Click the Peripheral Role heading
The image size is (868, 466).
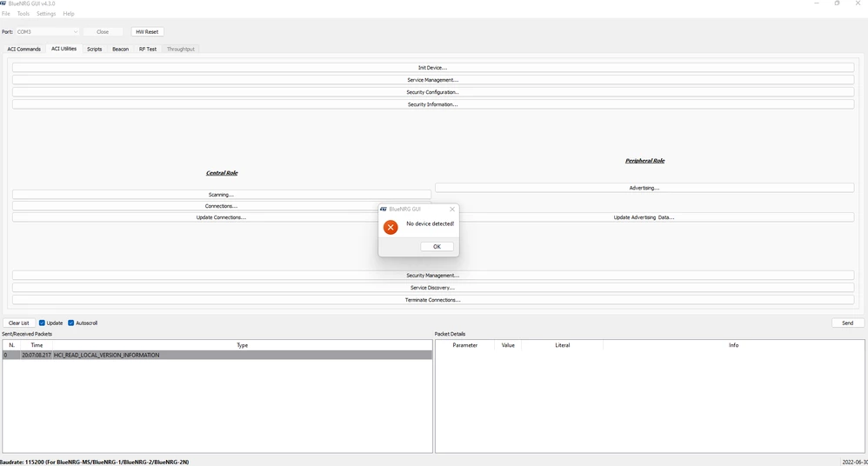point(644,161)
